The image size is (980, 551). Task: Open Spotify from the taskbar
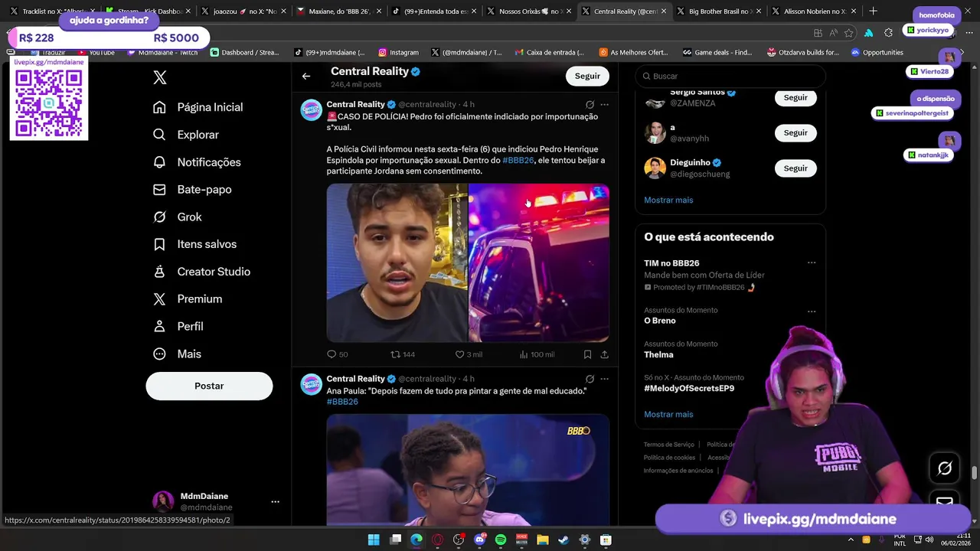[501, 540]
